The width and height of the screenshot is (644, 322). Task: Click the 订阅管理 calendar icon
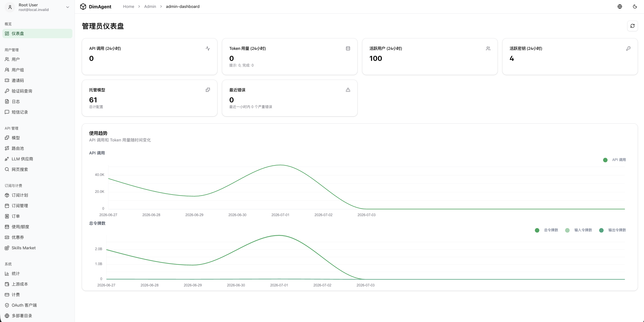point(7,206)
